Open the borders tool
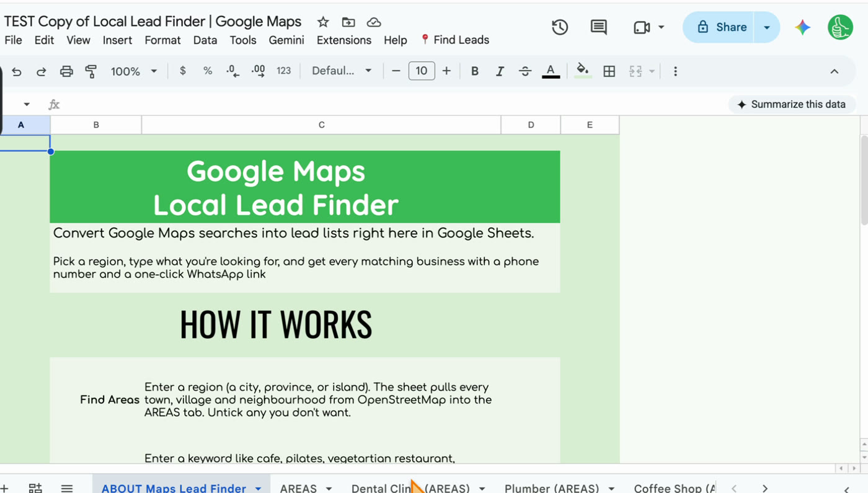The height and width of the screenshot is (493, 868). pos(609,71)
